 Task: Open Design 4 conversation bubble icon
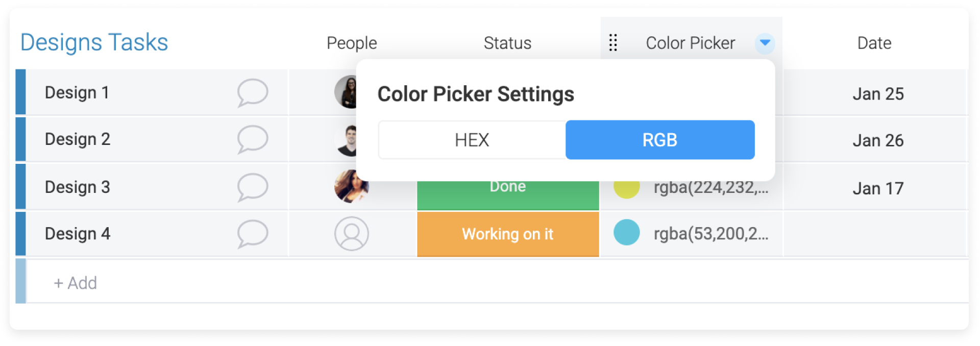click(252, 234)
